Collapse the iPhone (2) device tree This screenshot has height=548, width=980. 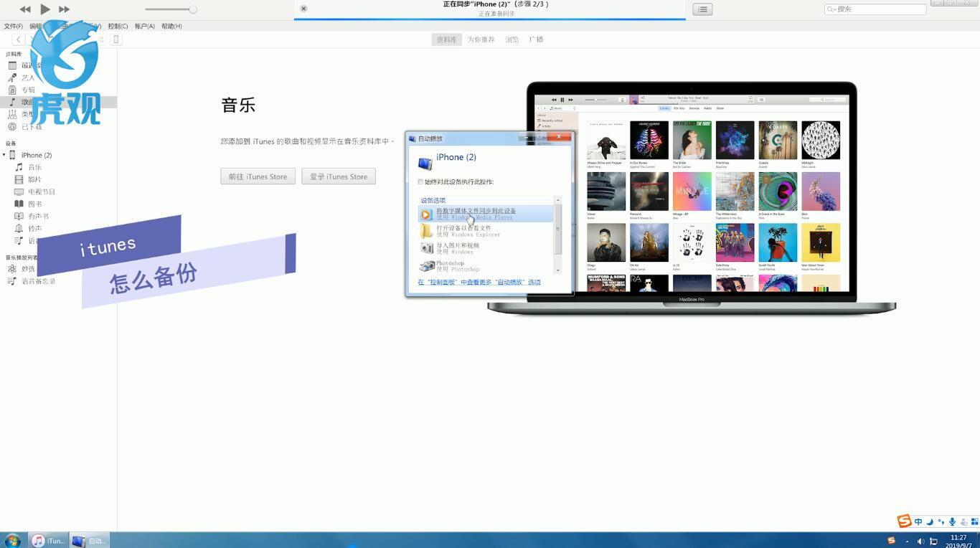coord(4,155)
